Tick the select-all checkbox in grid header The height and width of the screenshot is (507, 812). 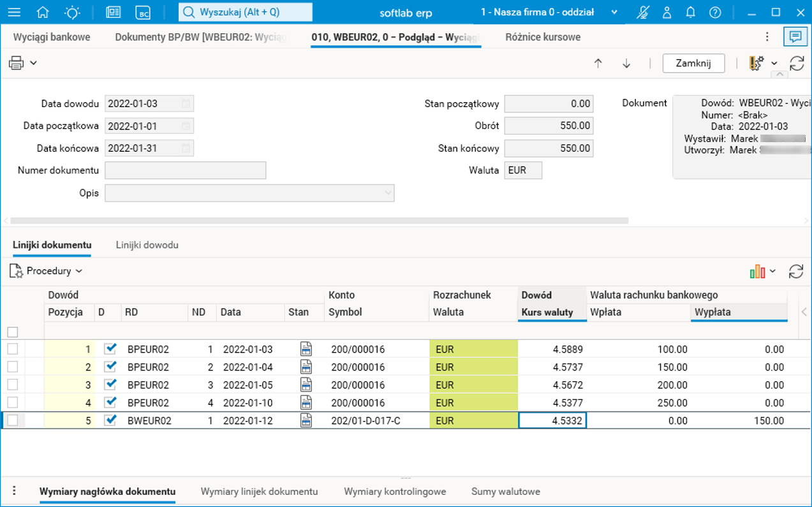(x=12, y=332)
